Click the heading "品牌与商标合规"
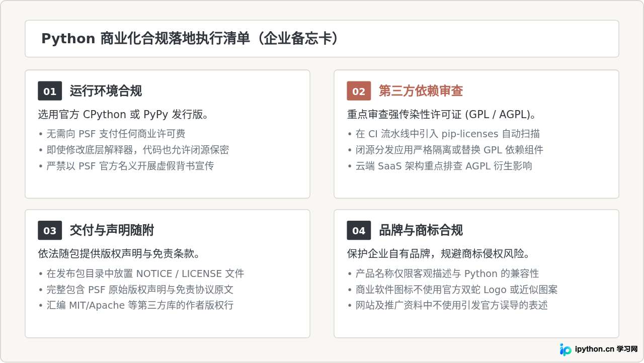 [421, 230]
